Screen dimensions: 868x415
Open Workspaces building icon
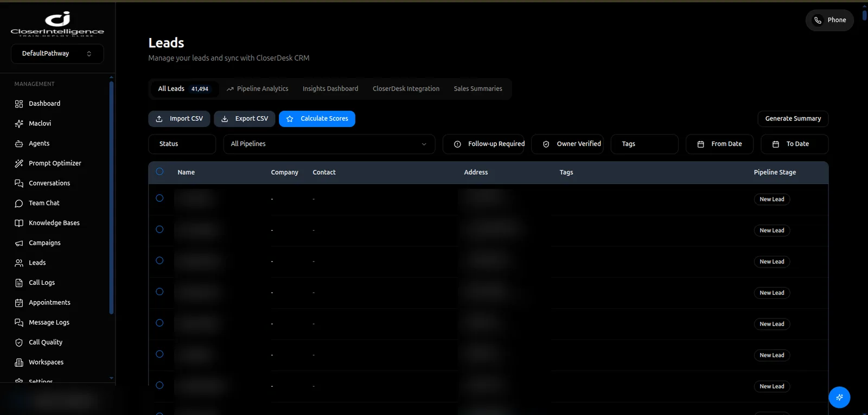point(19,362)
